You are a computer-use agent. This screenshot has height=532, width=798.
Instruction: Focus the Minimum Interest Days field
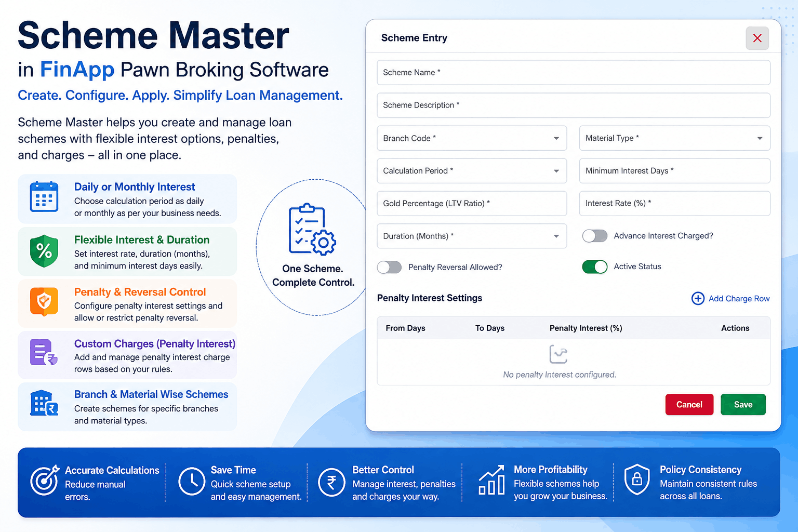674,171
